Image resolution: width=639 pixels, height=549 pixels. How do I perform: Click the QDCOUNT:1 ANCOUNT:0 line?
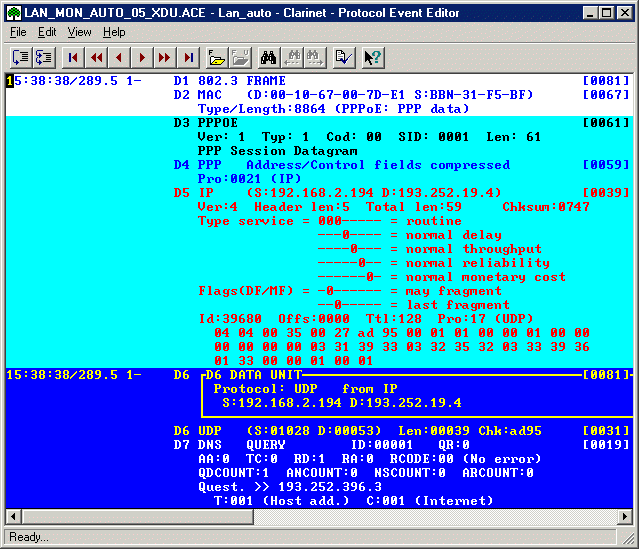366,473
